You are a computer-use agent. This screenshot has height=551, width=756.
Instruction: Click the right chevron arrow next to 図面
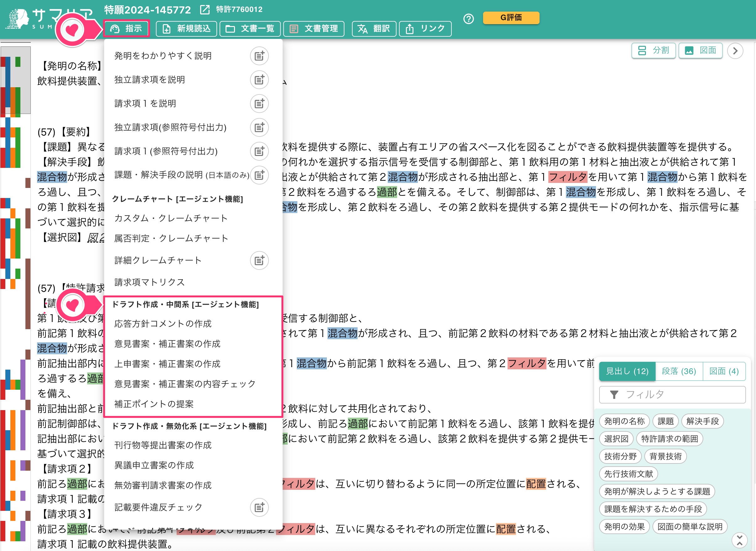735,51
